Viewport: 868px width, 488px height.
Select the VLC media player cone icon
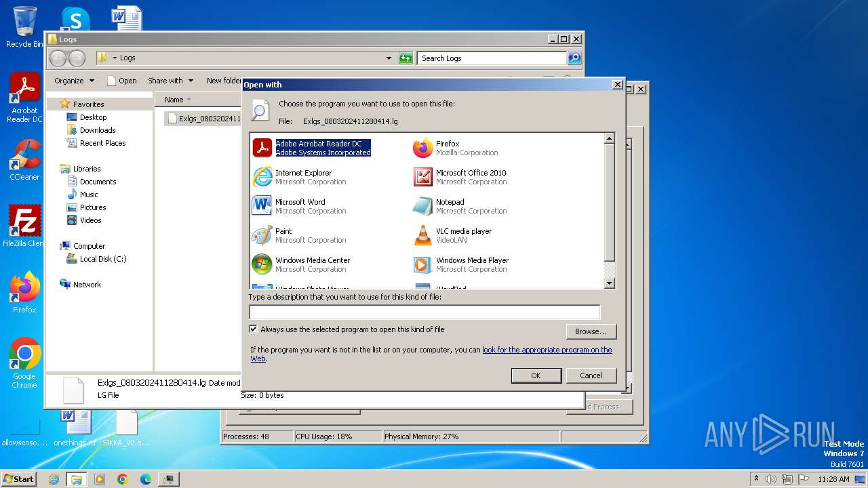pyautogui.click(x=422, y=235)
